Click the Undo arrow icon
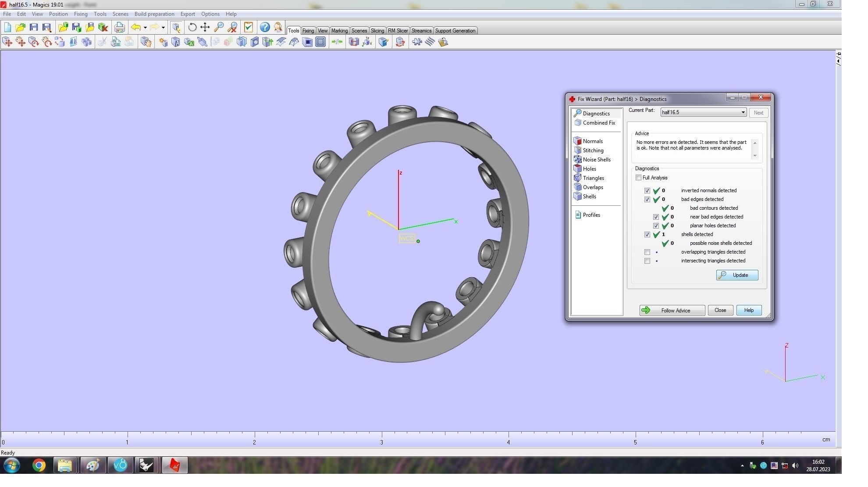The width and height of the screenshot is (868, 487). (136, 27)
